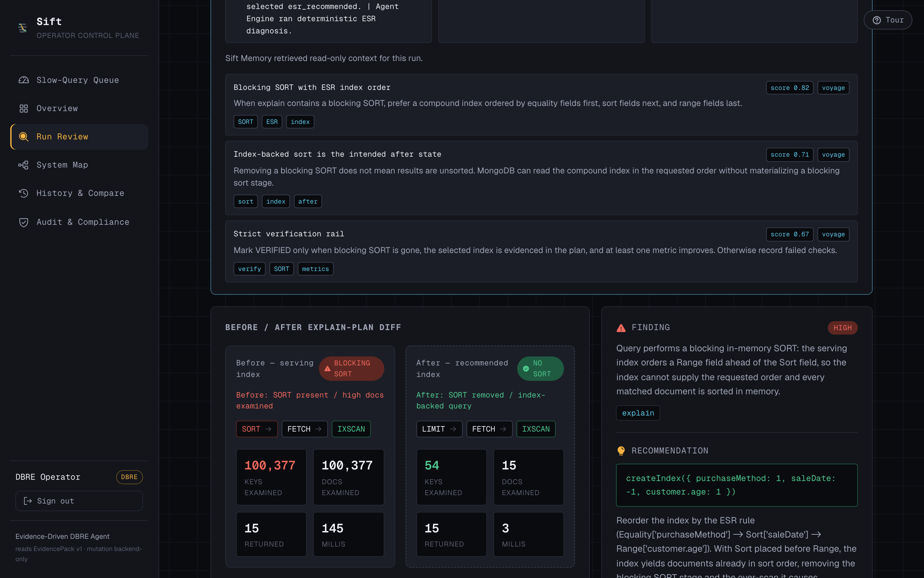The height and width of the screenshot is (578, 924).
Task: Click the Run Review magnifier icon
Action: pyautogui.click(x=24, y=136)
